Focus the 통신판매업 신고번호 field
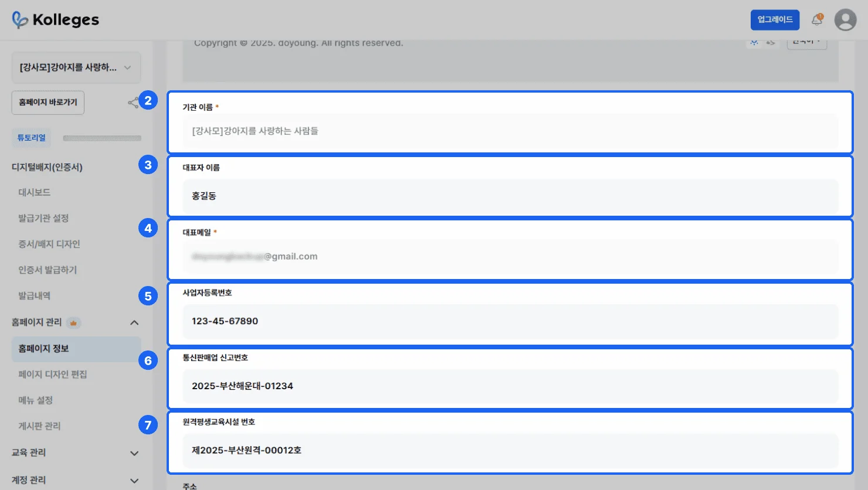 point(510,386)
